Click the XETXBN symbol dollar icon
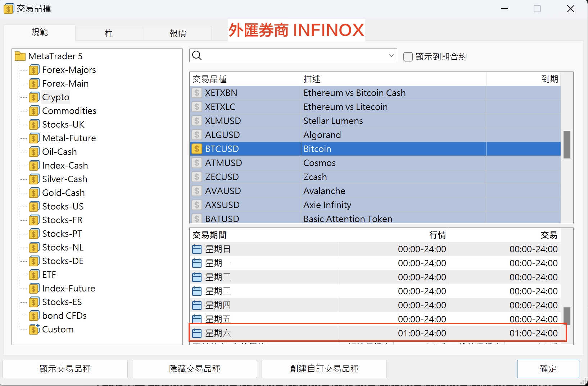588x386 pixels. [197, 93]
